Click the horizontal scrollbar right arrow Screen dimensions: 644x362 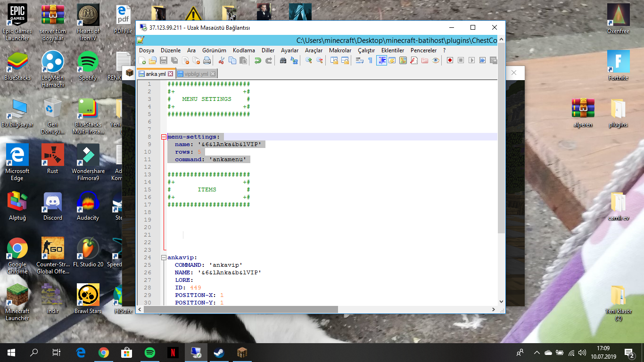point(494,310)
